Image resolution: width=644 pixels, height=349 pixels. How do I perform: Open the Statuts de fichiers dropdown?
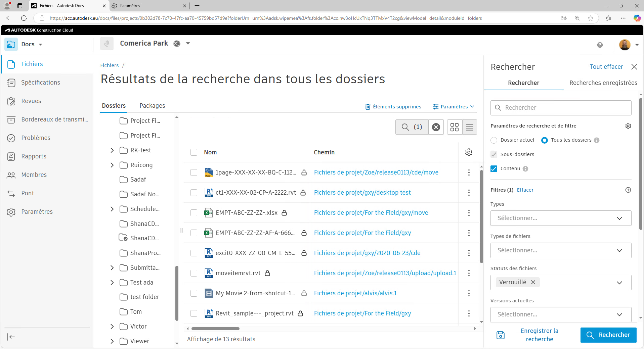tap(619, 282)
